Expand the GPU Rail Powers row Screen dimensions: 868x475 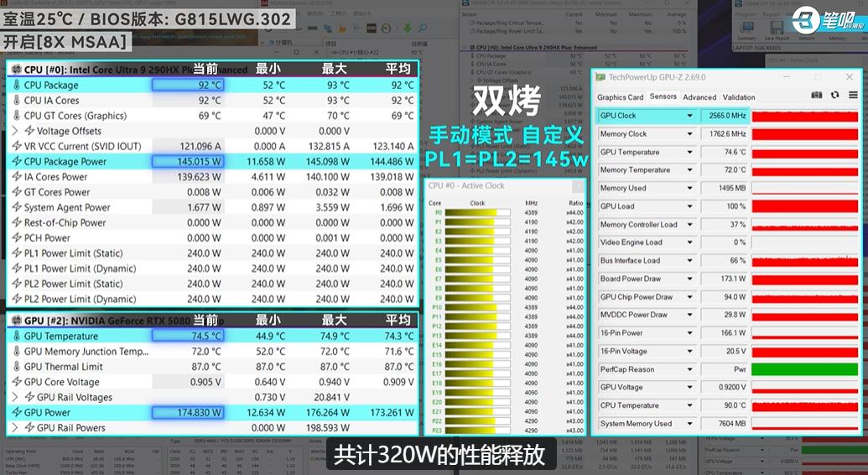(15, 428)
